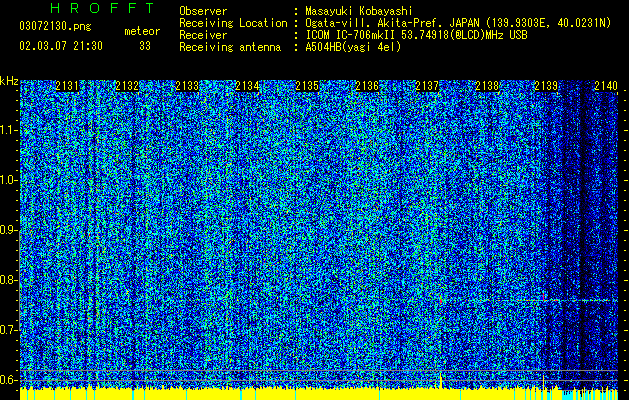This screenshot has width=629, height=400.
Task: Click the 2140 time marker
Action: click(606, 86)
